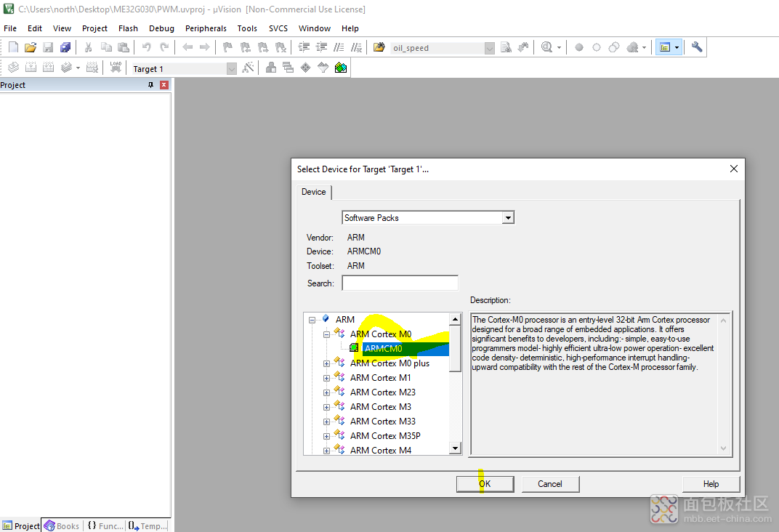Open the batch build dropdown arrow
The image size is (779, 532).
(x=78, y=68)
